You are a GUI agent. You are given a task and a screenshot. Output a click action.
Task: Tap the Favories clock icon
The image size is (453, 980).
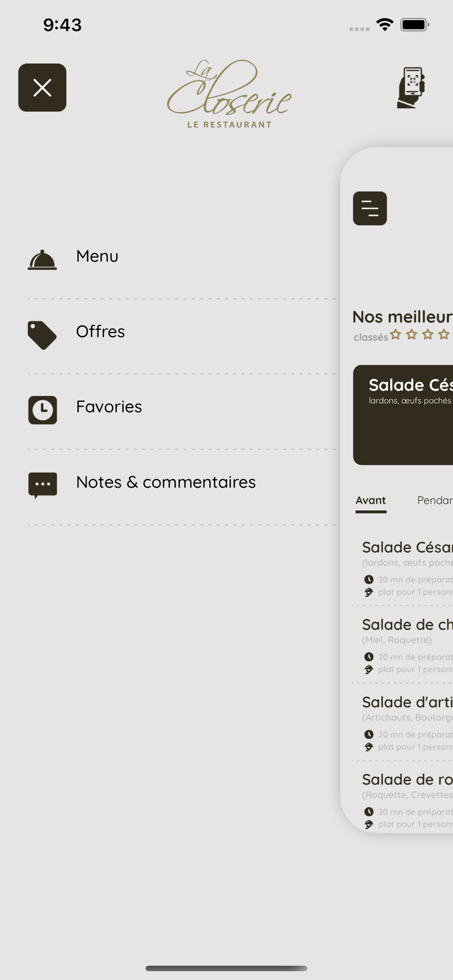tap(42, 410)
